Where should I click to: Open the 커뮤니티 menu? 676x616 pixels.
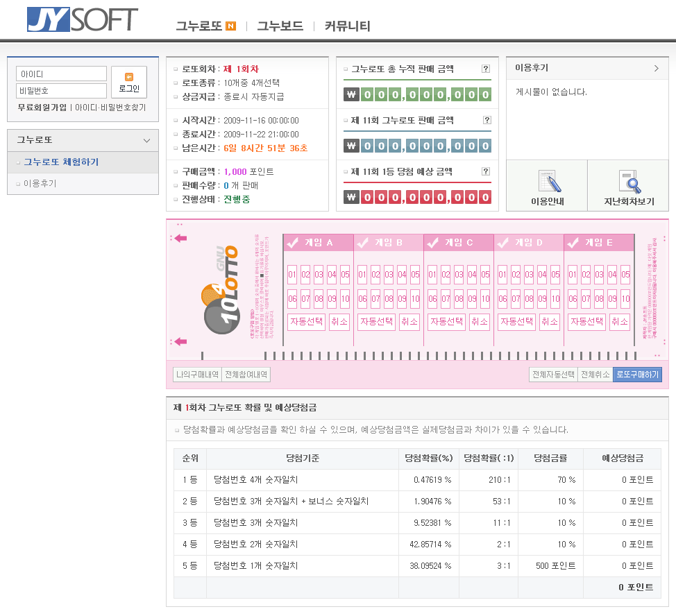click(x=347, y=26)
